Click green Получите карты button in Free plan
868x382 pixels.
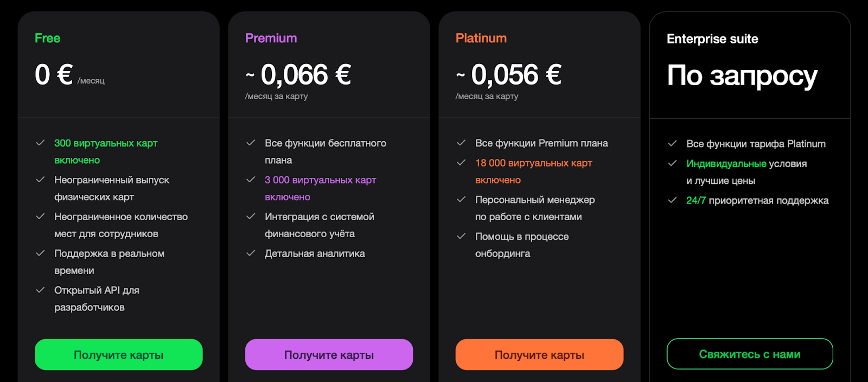click(x=118, y=355)
